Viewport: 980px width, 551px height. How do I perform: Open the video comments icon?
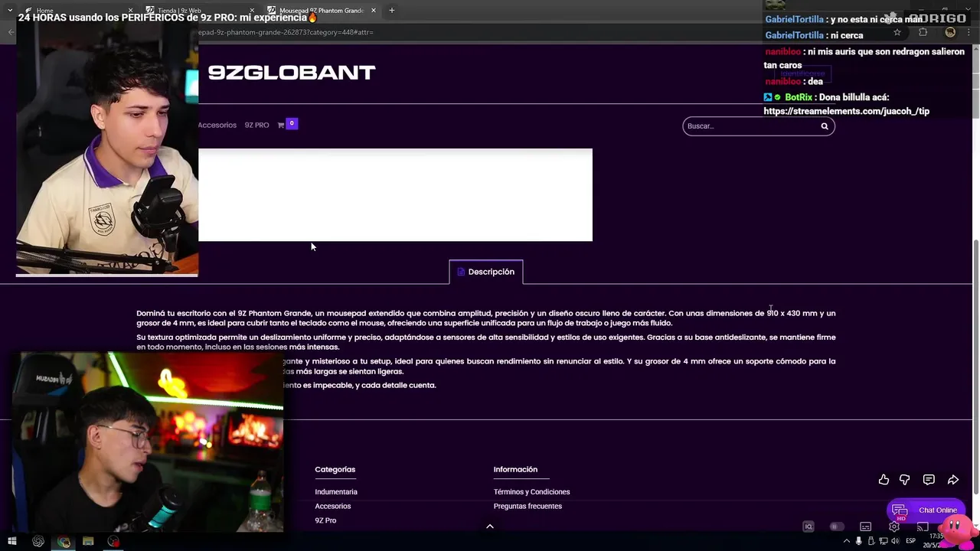tap(929, 480)
